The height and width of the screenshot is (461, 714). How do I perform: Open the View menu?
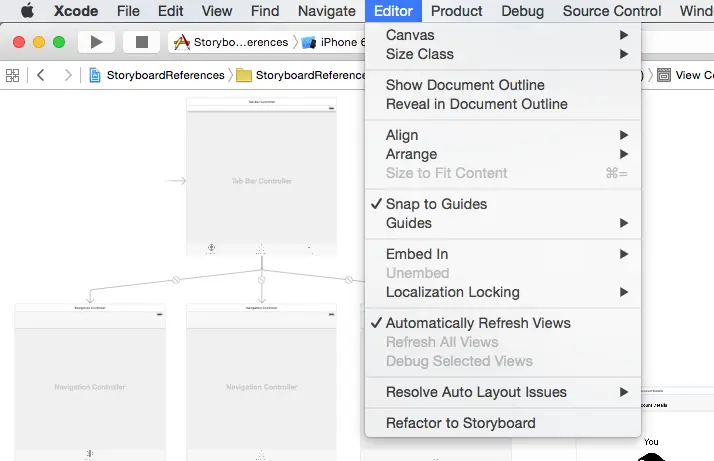coord(217,11)
